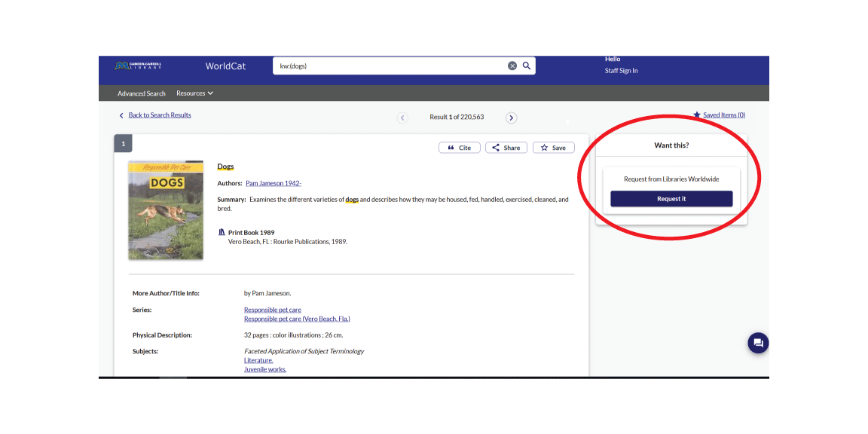Open the Resources dropdown menu

pyautogui.click(x=195, y=93)
